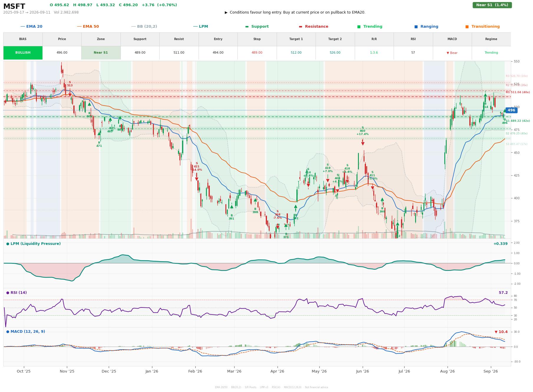
Task: Select the red sell arrow below S 460 +17.4%
Action: [x=363, y=144]
